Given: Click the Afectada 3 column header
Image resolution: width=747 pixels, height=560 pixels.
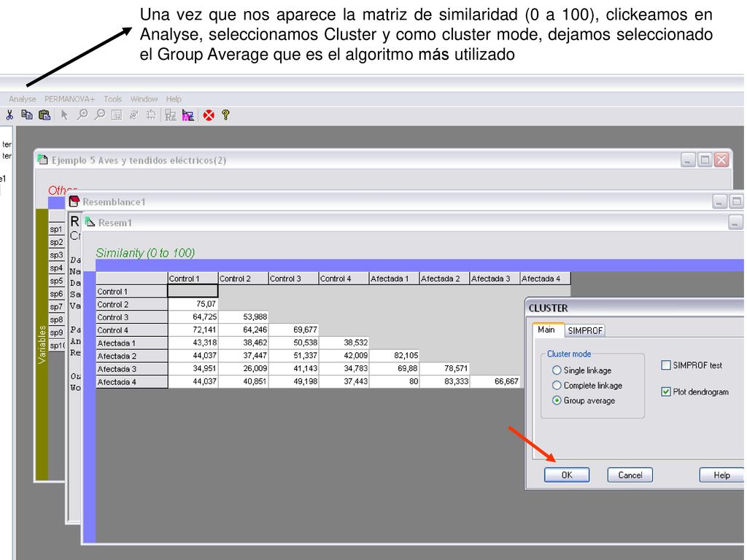Looking at the screenshot, I should 495,278.
